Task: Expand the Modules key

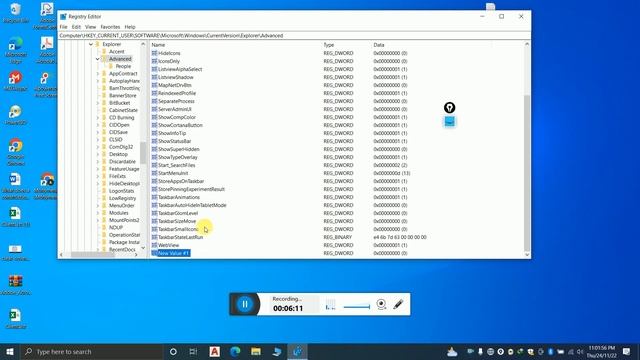Action: 98,213
